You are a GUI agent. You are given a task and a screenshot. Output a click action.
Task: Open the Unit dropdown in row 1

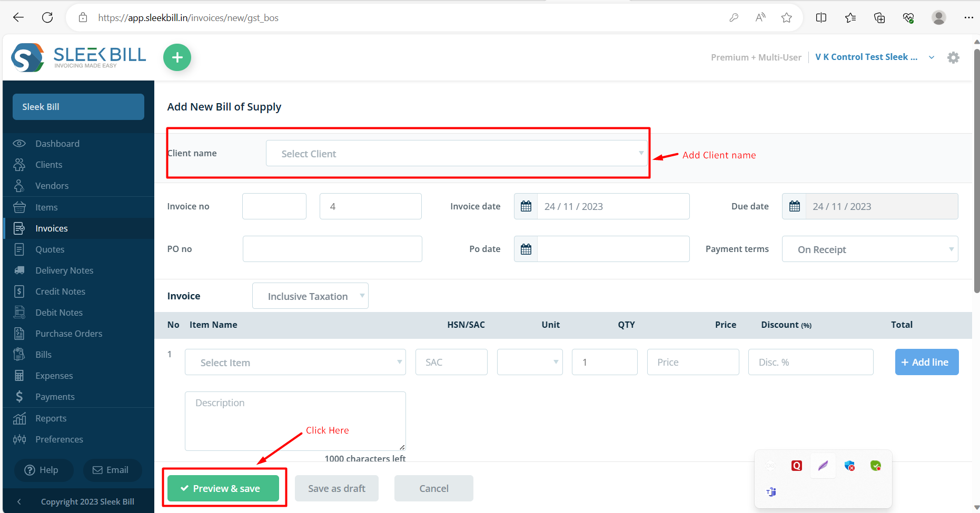(530, 362)
